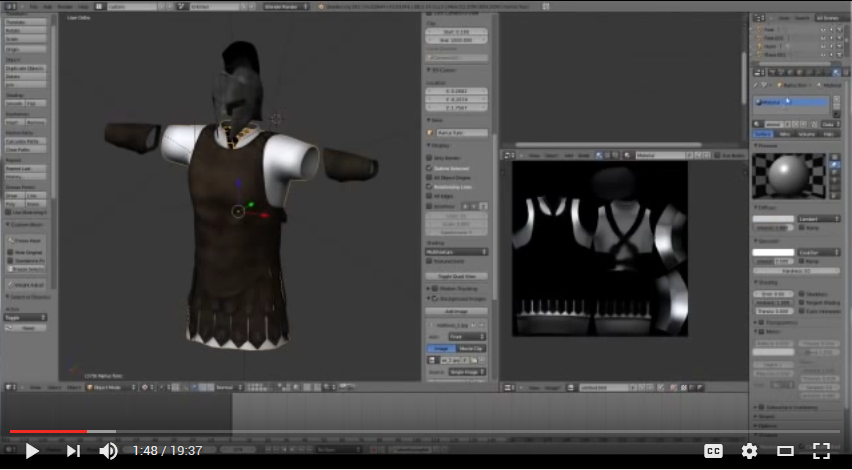This screenshot has height=470, width=852.
Task: Set shading to Flat
Action: [36, 103]
